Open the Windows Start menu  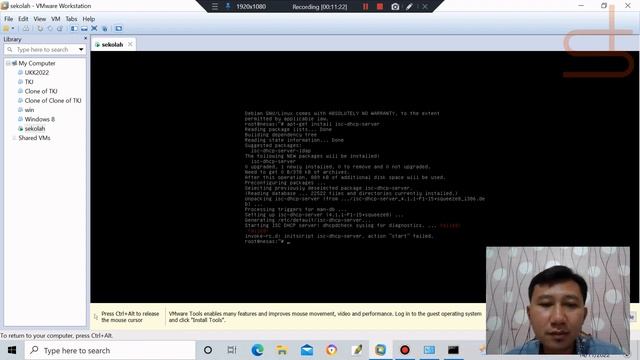12,350
